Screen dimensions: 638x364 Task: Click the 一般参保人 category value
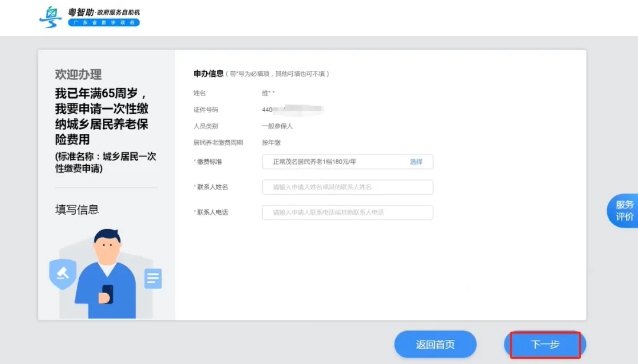[278, 126]
